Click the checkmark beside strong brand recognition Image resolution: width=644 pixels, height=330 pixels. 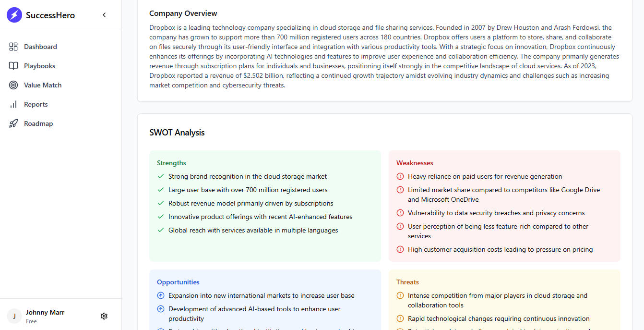pos(161,176)
